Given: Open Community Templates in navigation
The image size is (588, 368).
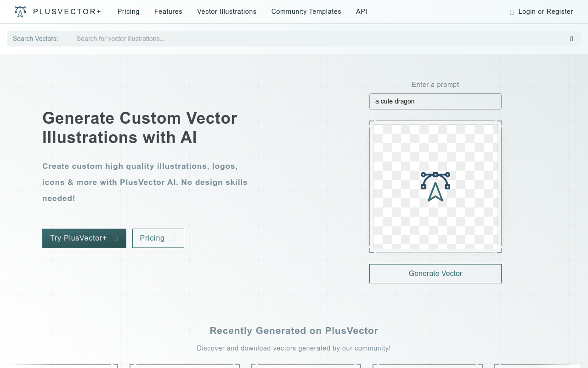Looking at the screenshot, I should coord(306,11).
